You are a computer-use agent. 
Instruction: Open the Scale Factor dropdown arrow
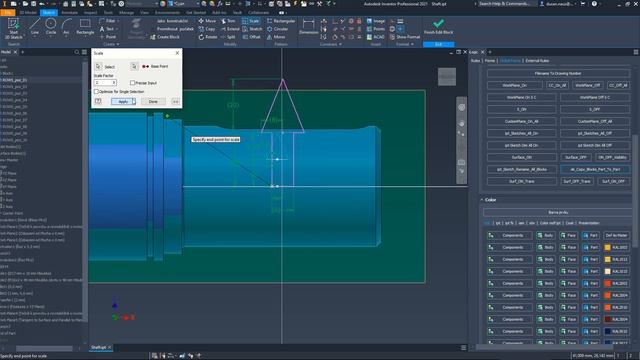[x=114, y=82]
